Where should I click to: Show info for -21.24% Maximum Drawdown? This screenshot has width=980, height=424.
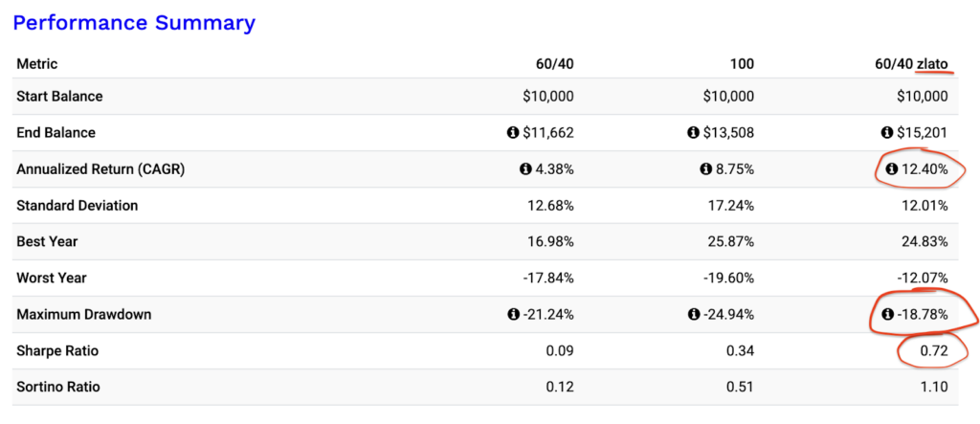pos(514,315)
